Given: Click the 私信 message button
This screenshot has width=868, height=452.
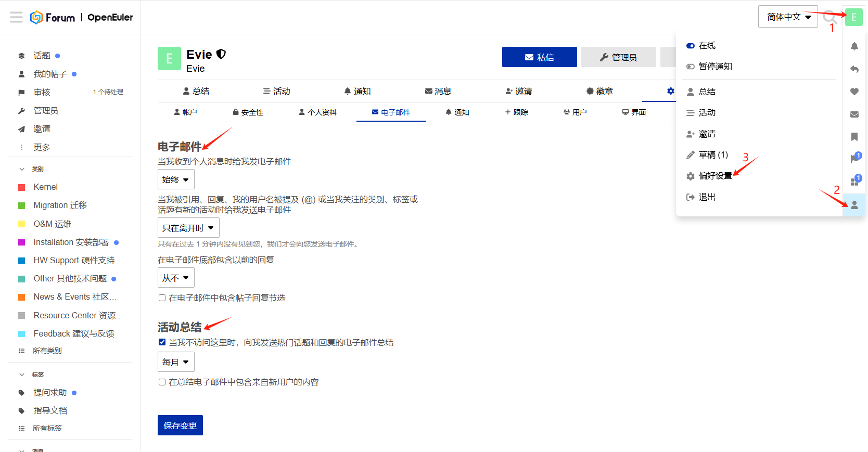Looking at the screenshot, I should [x=539, y=57].
